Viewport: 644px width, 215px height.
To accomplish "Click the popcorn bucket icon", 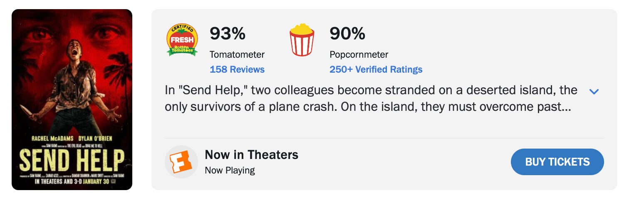I will pyautogui.click(x=302, y=40).
